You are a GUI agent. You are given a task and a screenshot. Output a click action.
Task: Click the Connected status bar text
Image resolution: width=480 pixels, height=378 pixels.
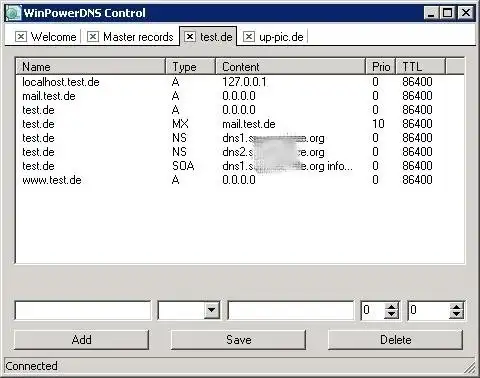point(31,366)
